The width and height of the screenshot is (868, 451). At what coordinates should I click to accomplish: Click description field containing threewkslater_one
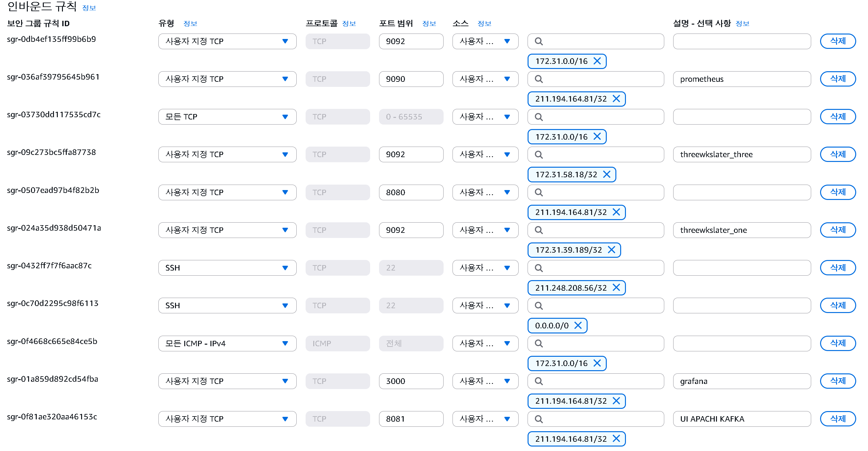tap(742, 230)
